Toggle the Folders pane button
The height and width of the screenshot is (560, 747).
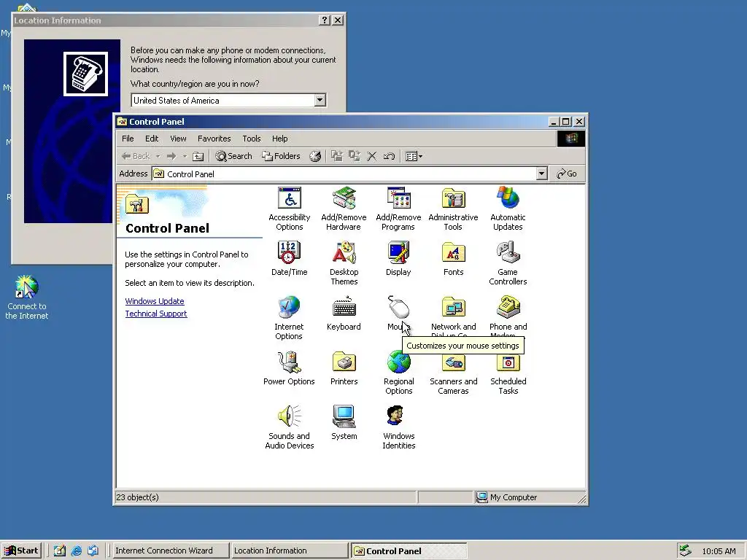point(281,156)
